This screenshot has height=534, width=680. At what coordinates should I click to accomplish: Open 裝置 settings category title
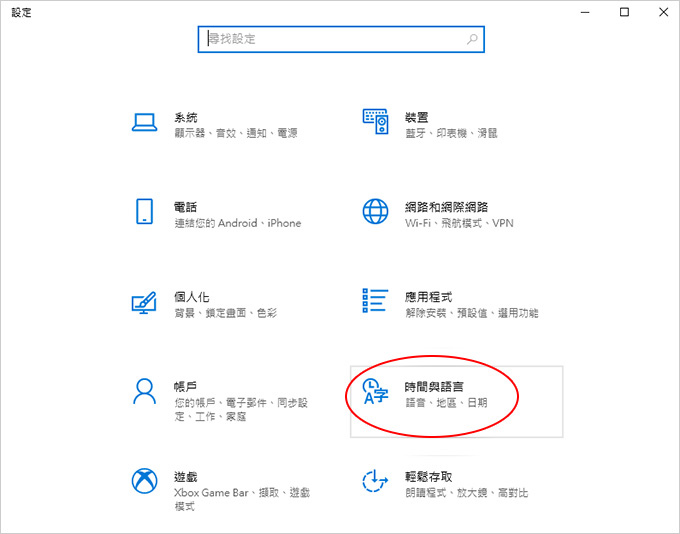417,117
